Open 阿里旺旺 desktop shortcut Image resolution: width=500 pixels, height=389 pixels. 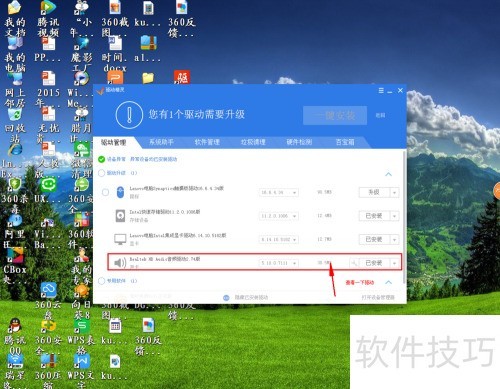click(15, 231)
